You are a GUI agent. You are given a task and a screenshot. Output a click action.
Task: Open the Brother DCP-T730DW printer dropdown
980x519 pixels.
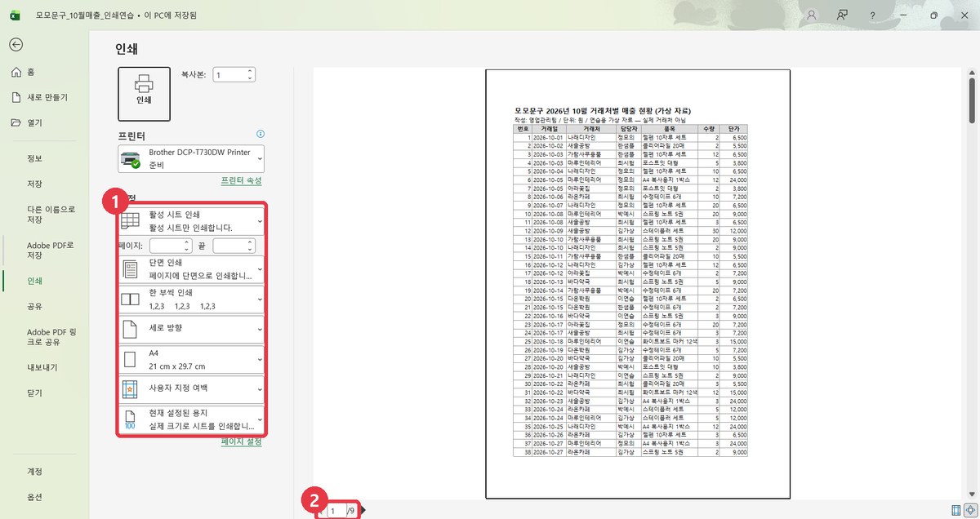coord(192,158)
